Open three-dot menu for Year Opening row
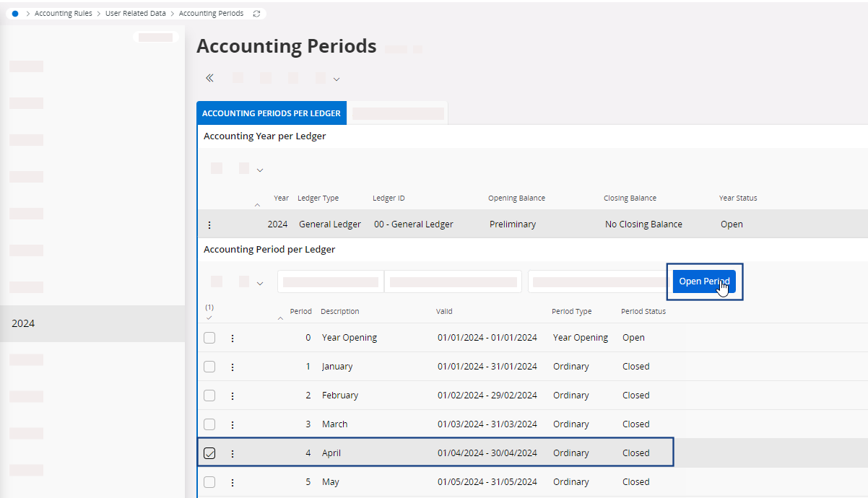The width and height of the screenshot is (868, 498). coord(233,338)
